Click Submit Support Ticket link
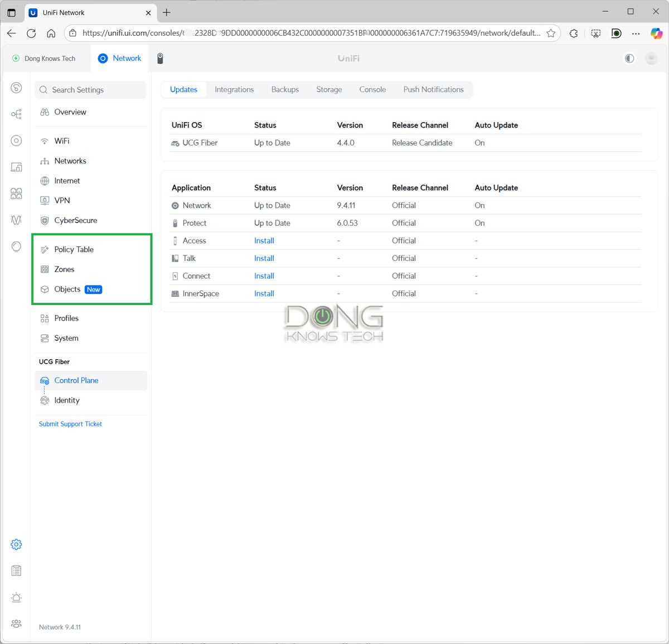This screenshot has width=669, height=644. pos(70,424)
